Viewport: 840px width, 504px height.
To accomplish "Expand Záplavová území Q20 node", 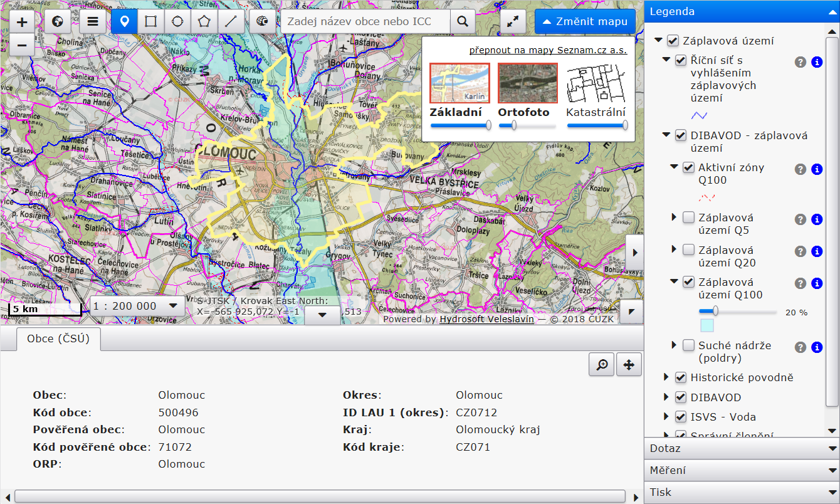I will [675, 249].
